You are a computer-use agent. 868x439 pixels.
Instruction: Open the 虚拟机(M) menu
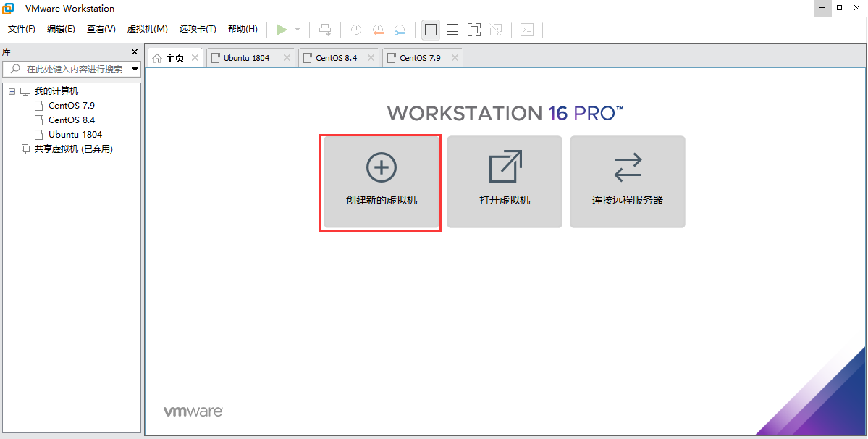tap(147, 29)
